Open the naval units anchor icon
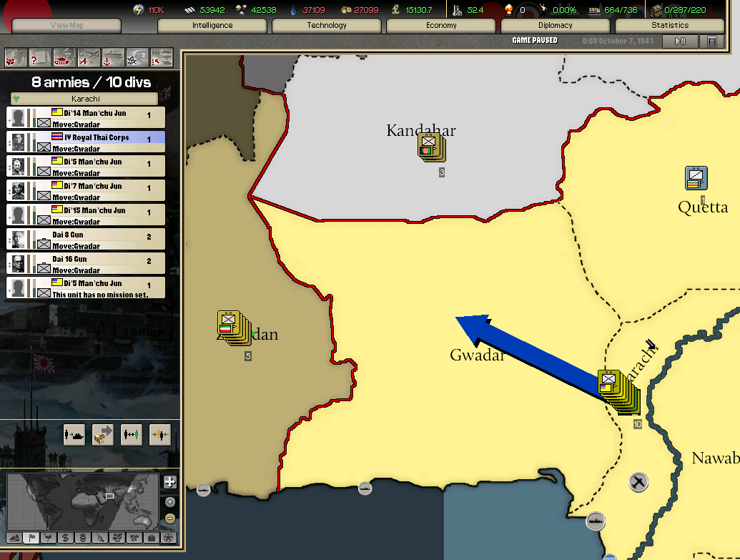Viewport: 740px width, 560px height. pos(113,57)
